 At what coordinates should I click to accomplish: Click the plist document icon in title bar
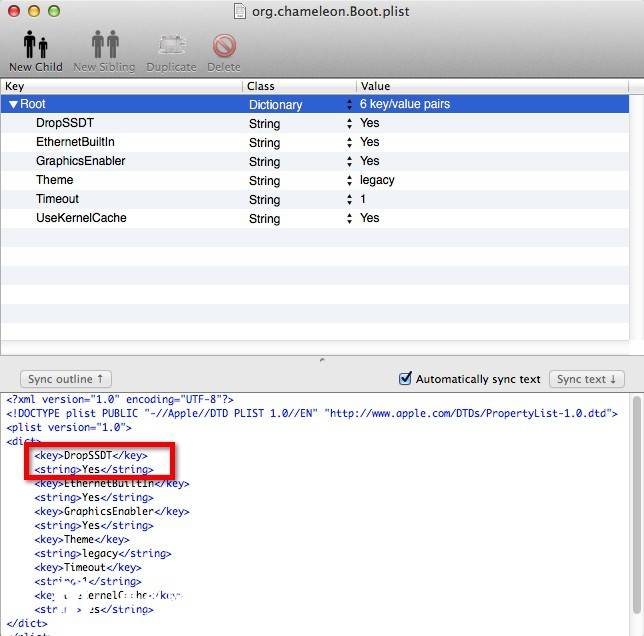239,12
